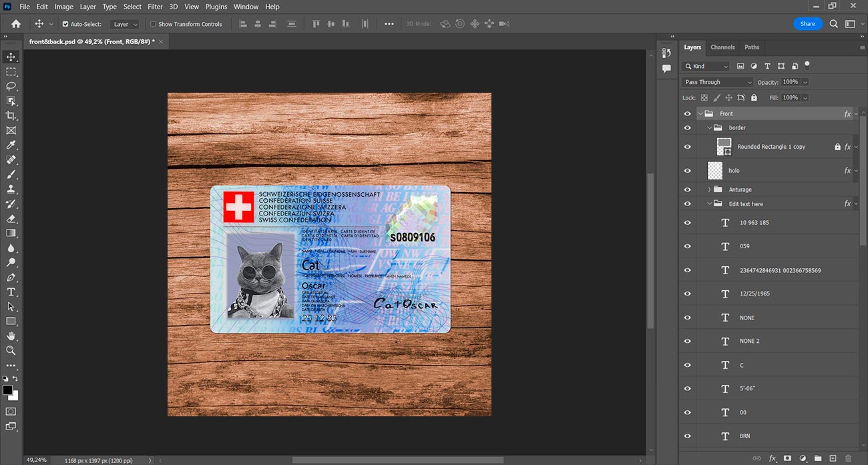
Task: Open the Filter menu
Action: click(x=155, y=7)
